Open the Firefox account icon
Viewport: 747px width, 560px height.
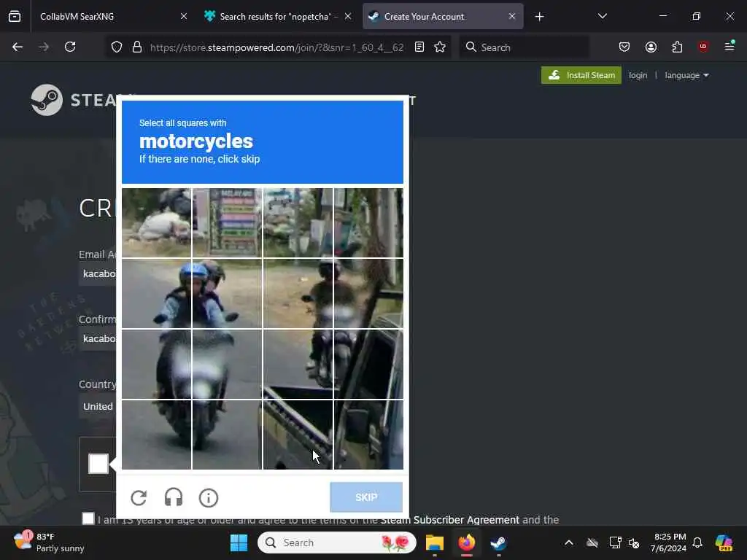[x=651, y=47]
